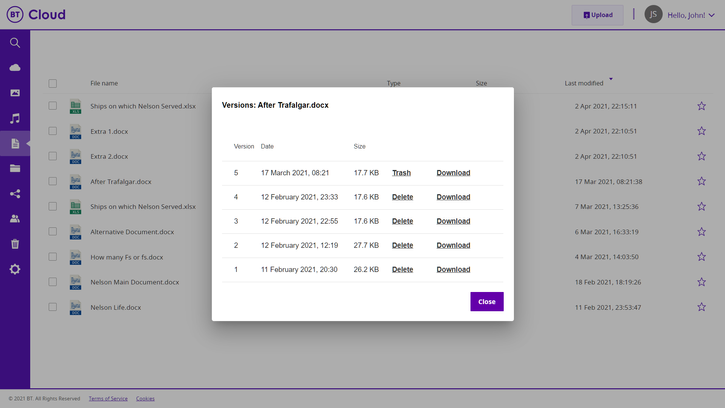The height and width of the screenshot is (408, 725).
Task: Open the contacts sidebar icon
Action: [x=15, y=219]
